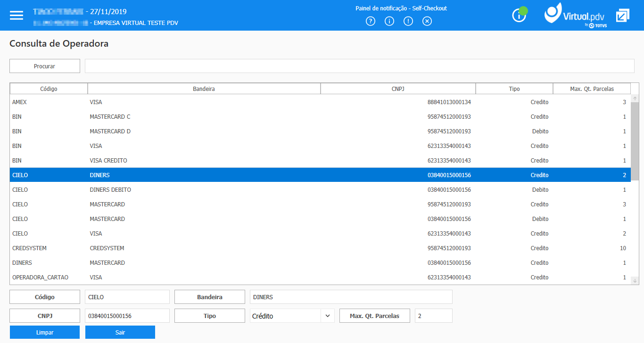Select the AMEX VISA row
The height and width of the screenshot is (343, 644).
320,102
